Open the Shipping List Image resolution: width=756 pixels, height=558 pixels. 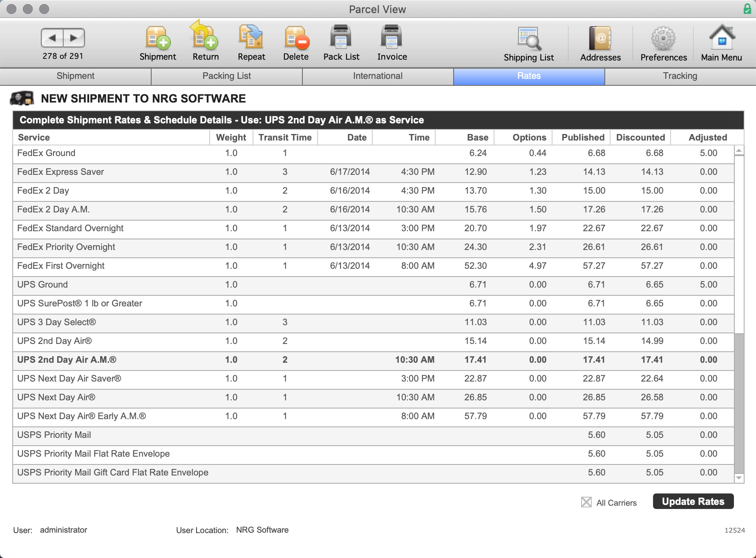(529, 44)
